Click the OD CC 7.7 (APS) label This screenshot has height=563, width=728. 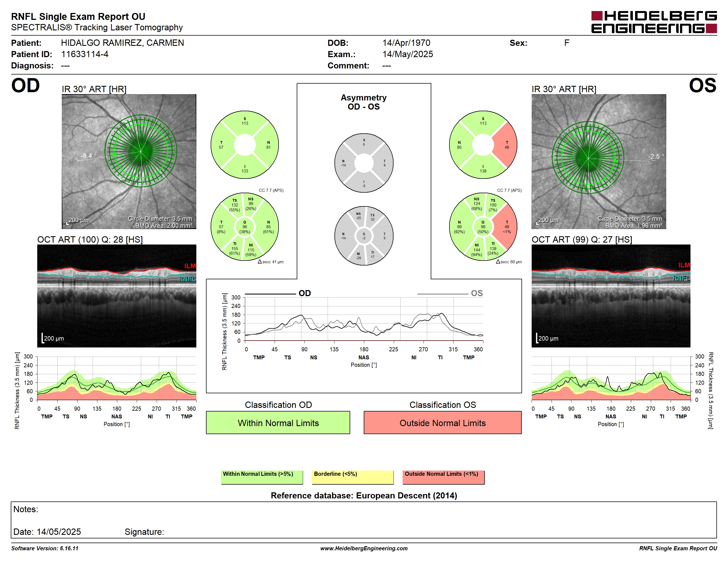(x=271, y=190)
